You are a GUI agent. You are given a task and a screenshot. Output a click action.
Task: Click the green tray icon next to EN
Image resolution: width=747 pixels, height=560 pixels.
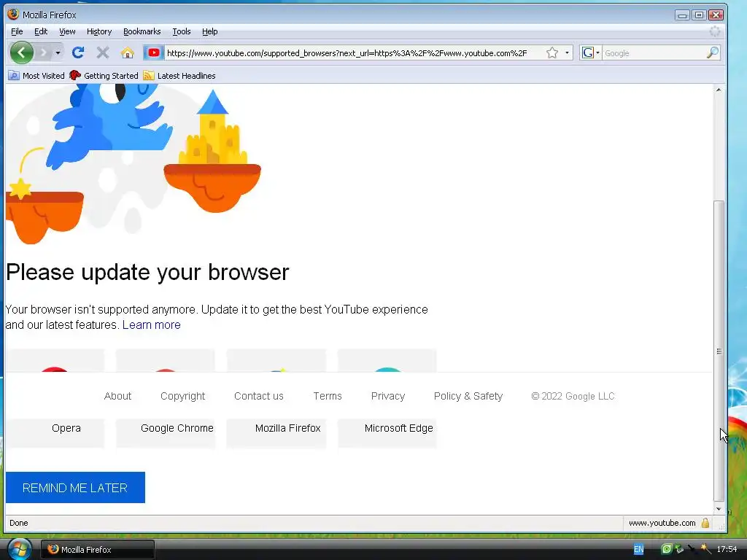pos(667,549)
